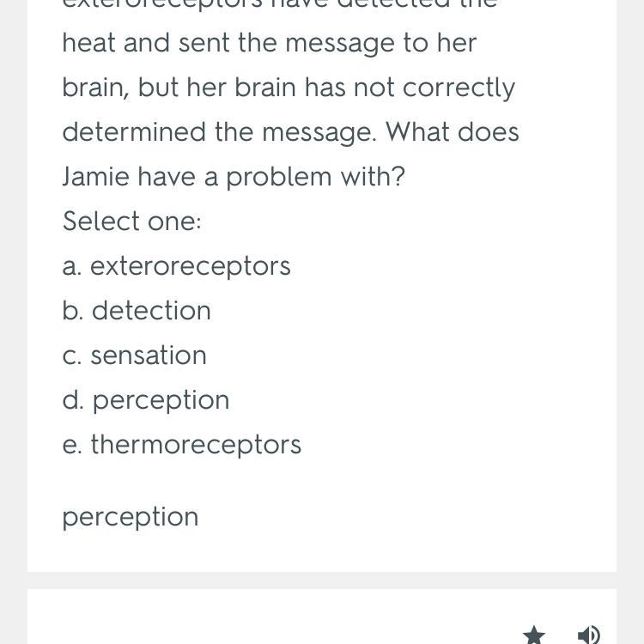Click the cut-off top line of question text
Screen dimensions: 644x644
[279, 4]
